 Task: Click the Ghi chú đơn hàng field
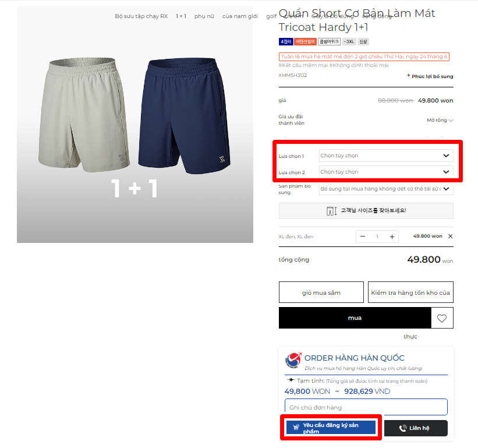pyautogui.click(x=366, y=407)
